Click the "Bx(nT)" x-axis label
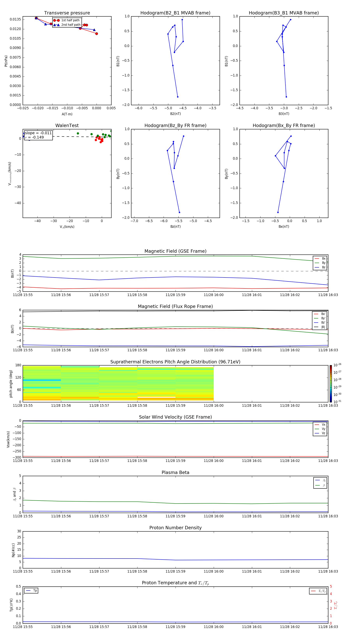This screenshot has height=644, width=351. click(x=284, y=227)
